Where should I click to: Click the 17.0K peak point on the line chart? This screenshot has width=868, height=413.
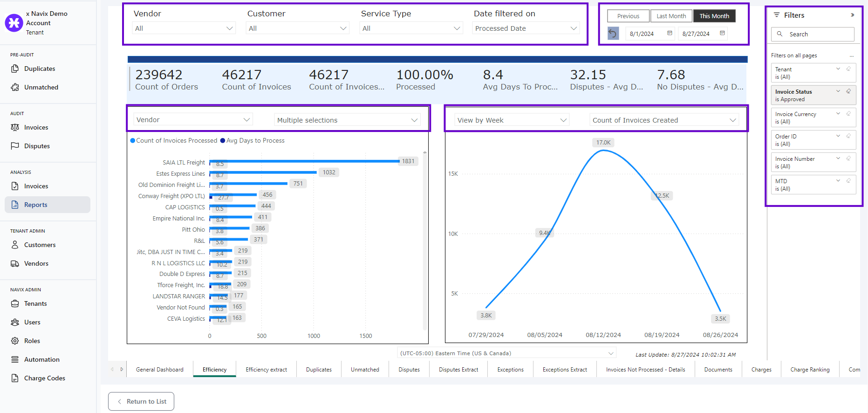(x=603, y=150)
